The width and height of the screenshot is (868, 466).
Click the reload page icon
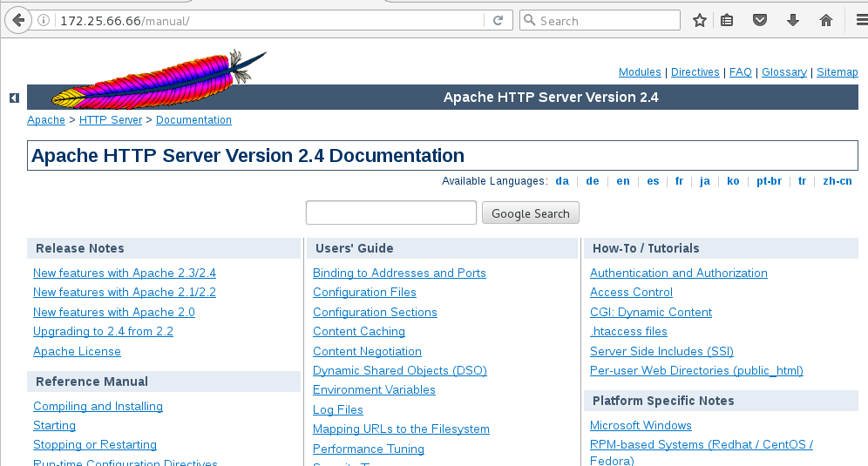pyautogui.click(x=498, y=21)
